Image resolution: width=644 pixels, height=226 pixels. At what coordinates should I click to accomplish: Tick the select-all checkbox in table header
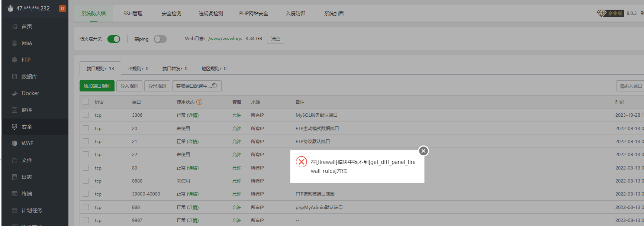pyautogui.click(x=86, y=102)
